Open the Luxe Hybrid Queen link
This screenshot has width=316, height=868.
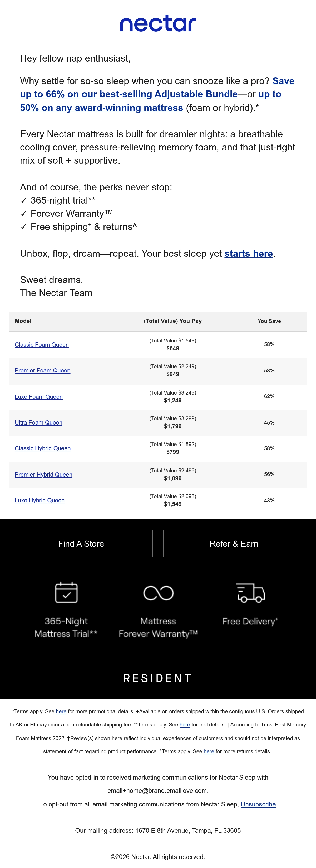pos(40,500)
